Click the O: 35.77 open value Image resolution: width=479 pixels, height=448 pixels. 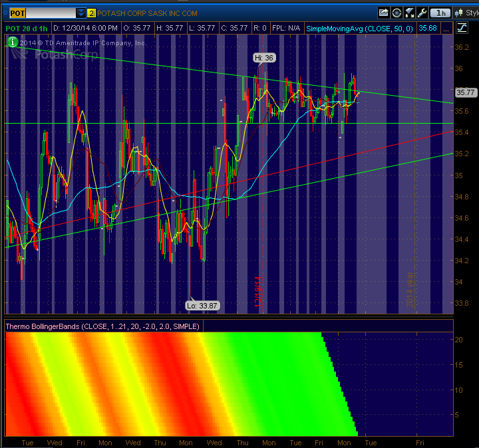pyautogui.click(x=137, y=29)
